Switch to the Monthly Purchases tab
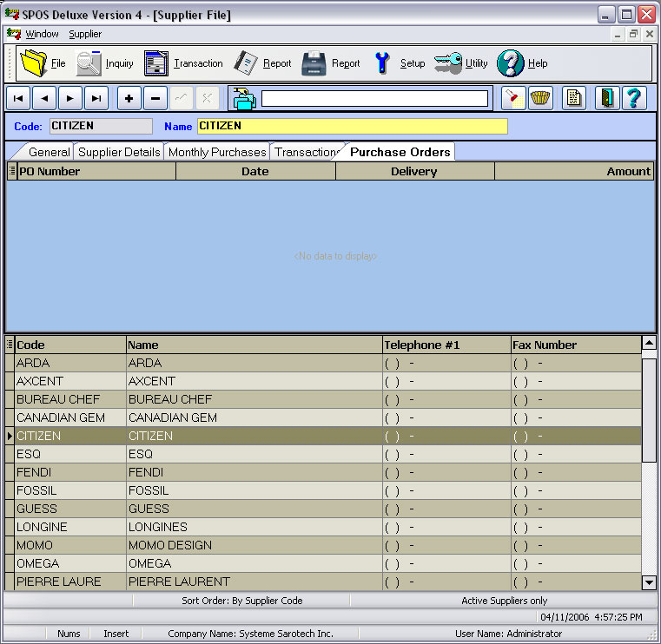 [217, 152]
